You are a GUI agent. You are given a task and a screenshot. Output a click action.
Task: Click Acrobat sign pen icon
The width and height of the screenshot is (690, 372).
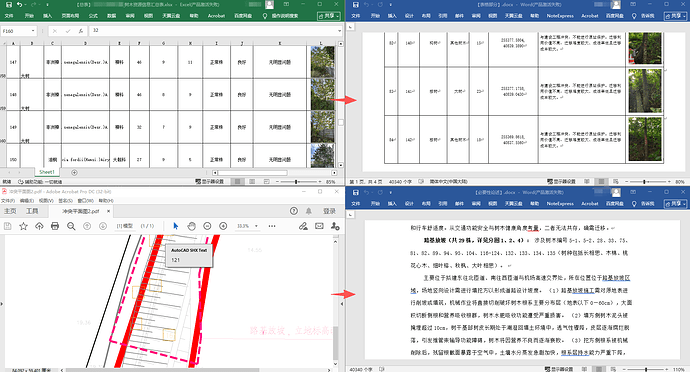(x=303, y=226)
